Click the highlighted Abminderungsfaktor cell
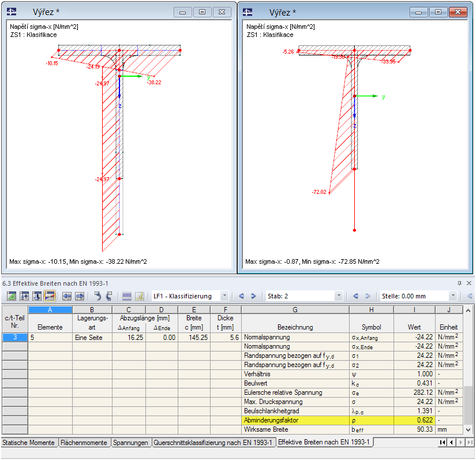 tap(295, 420)
